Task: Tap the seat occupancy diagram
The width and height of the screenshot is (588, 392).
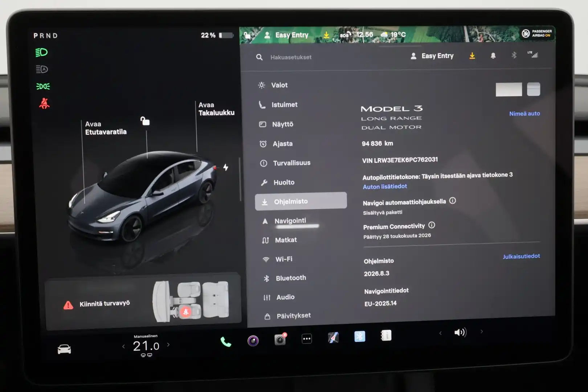Action: pos(191,301)
